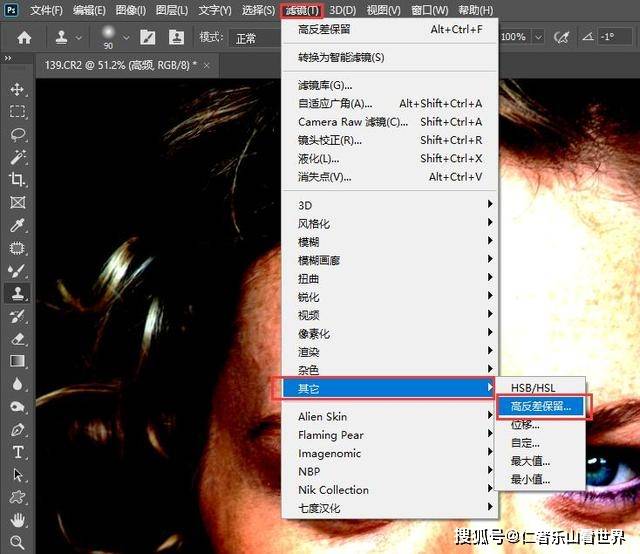Image resolution: width=640 pixels, height=554 pixels.
Task: Click the brush angle icon
Action: click(588, 37)
